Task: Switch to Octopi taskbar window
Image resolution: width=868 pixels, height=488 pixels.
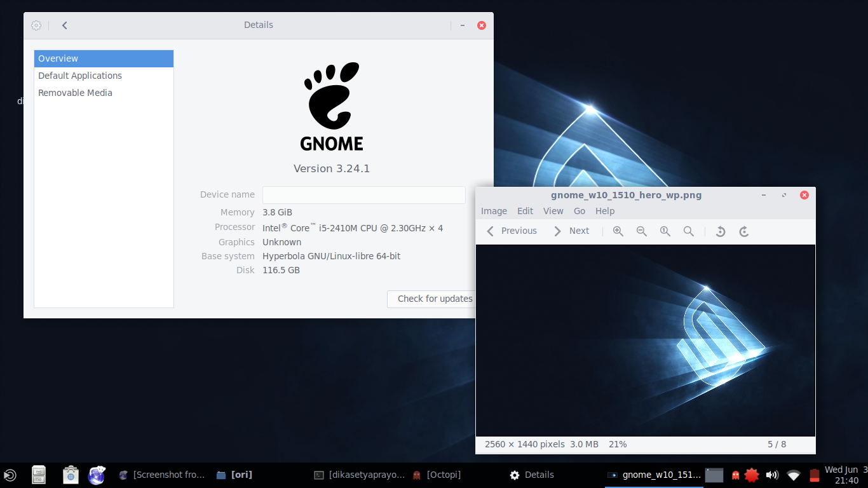Action: (x=437, y=475)
